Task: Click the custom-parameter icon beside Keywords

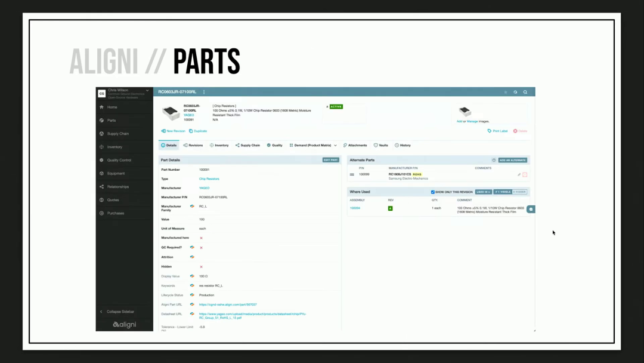Action: click(x=192, y=286)
